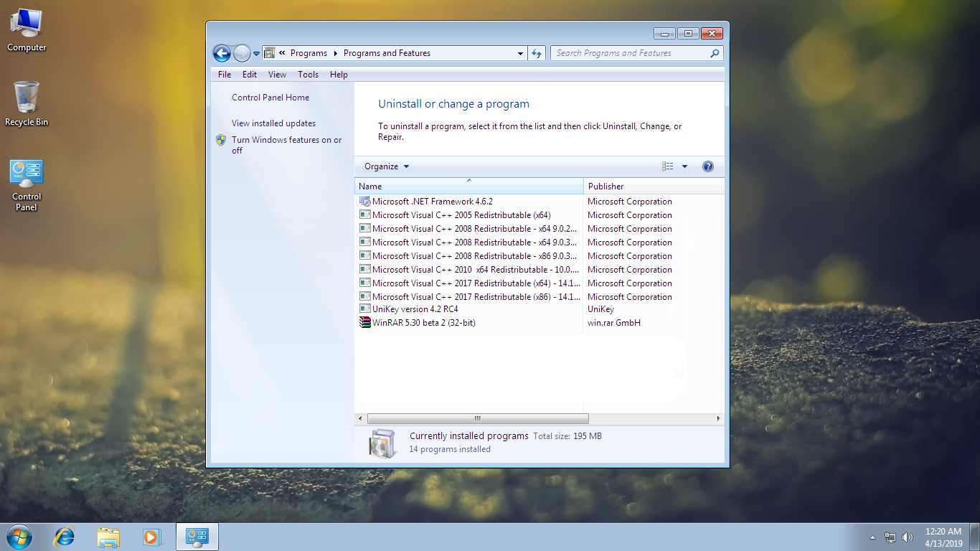The height and width of the screenshot is (551, 980).
Task: Open the Windows Start button
Action: click(x=19, y=537)
